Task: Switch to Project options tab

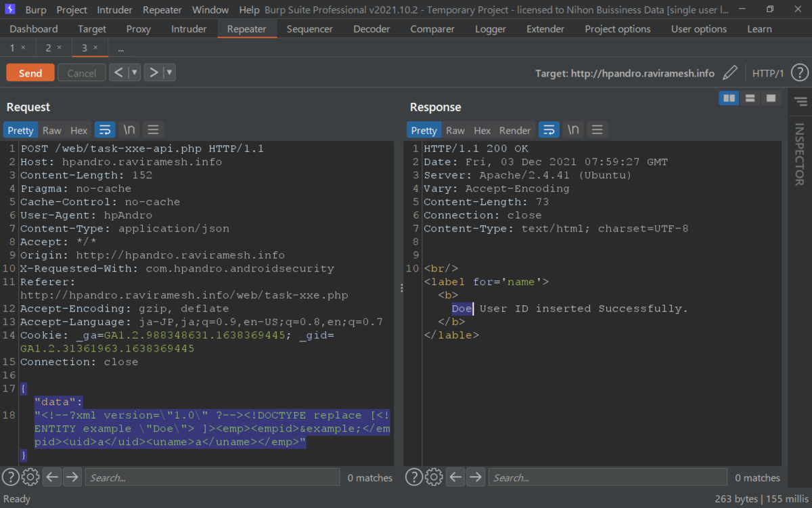Action: coord(618,29)
